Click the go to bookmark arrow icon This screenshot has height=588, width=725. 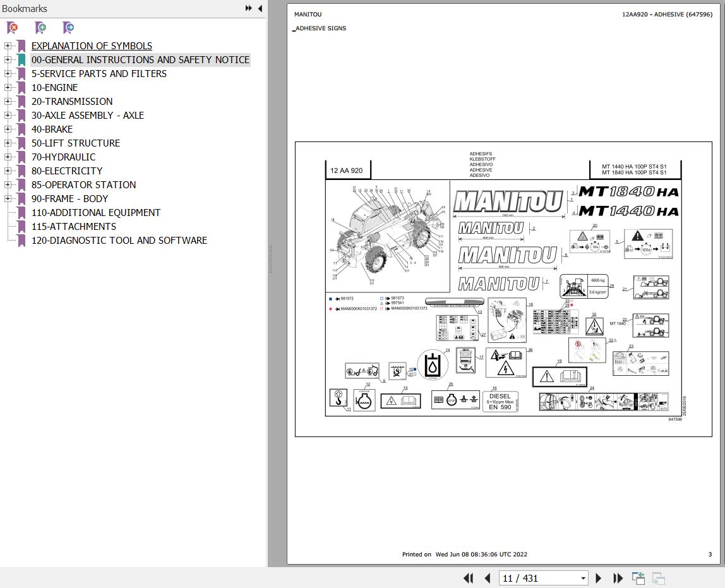(x=68, y=28)
